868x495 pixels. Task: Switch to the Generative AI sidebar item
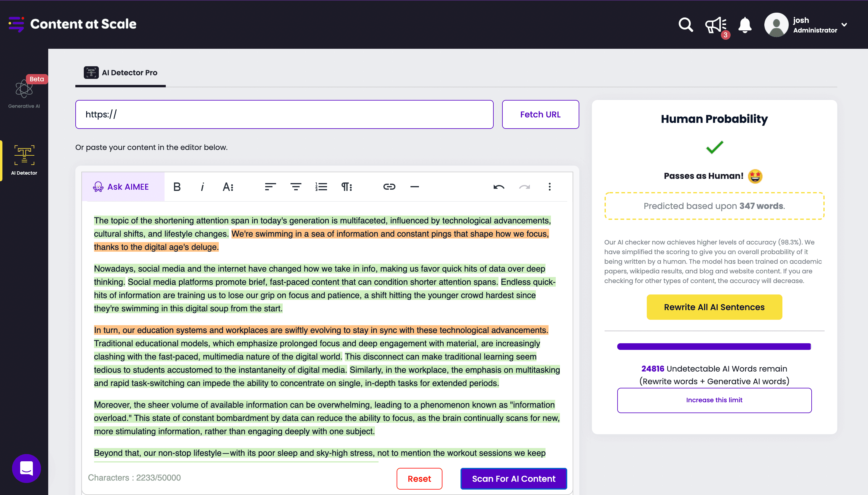click(x=24, y=92)
